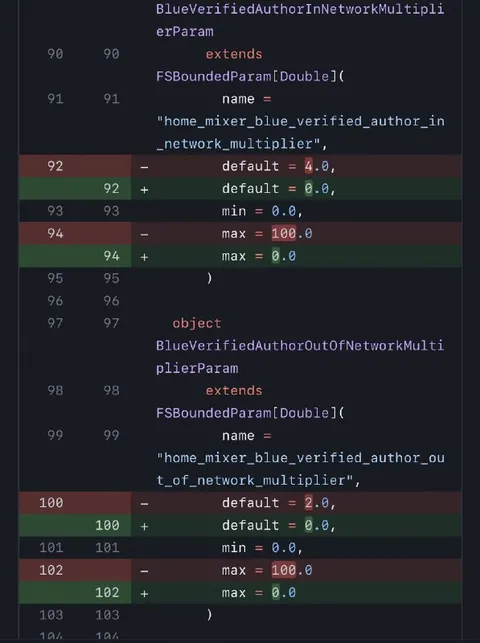Click the plus marker on added line 102
The image size is (480, 643).
[x=144, y=593]
